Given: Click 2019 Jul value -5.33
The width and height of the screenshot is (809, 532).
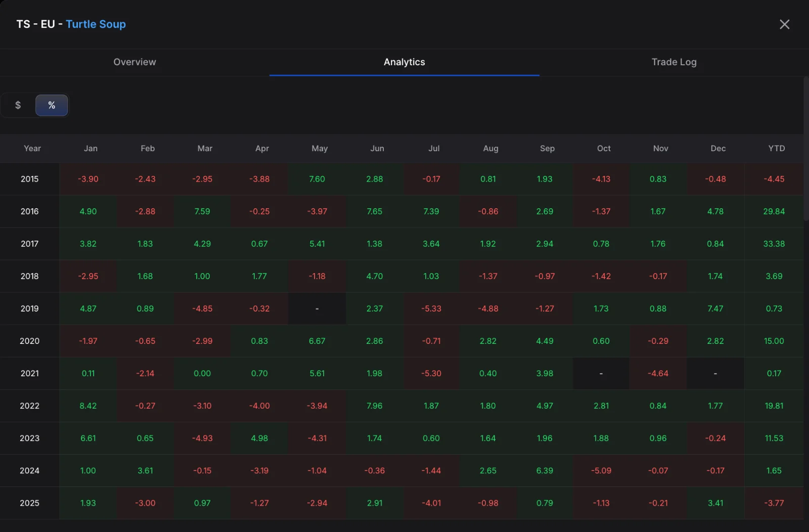Looking at the screenshot, I should pyautogui.click(x=431, y=308).
